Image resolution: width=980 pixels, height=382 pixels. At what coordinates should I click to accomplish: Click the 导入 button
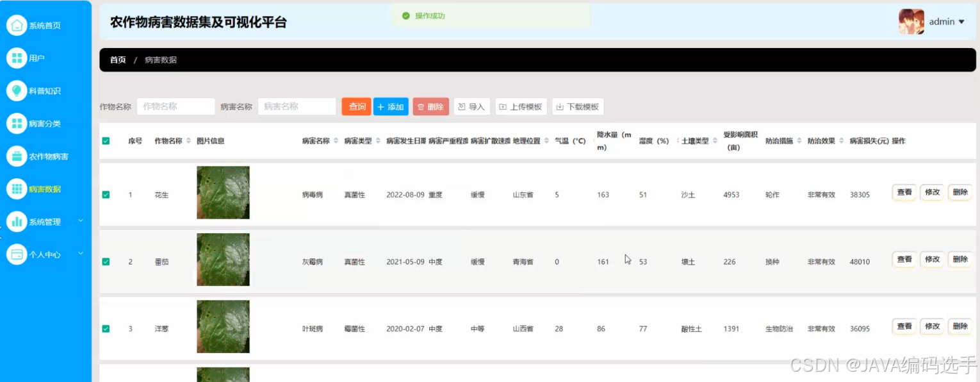(x=471, y=106)
